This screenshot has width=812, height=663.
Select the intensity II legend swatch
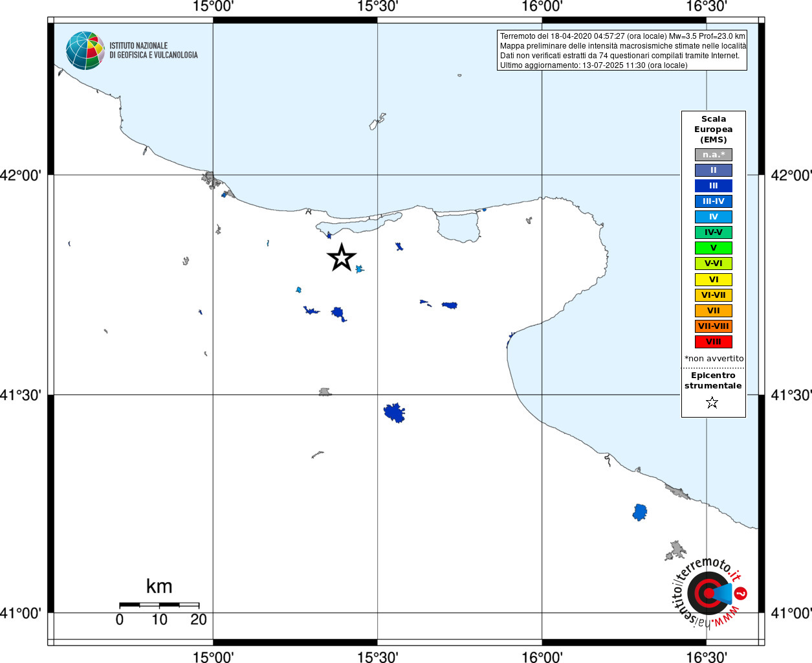(x=714, y=170)
